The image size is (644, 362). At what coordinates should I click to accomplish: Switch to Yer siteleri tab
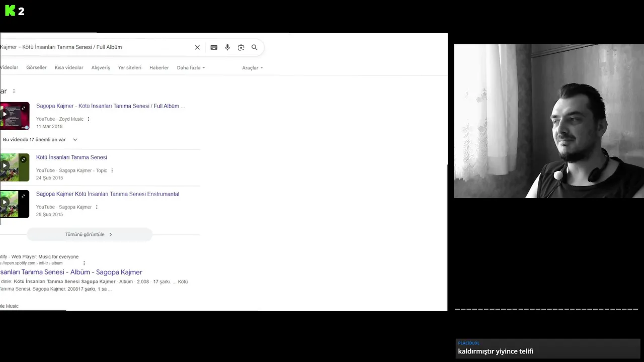130,67
